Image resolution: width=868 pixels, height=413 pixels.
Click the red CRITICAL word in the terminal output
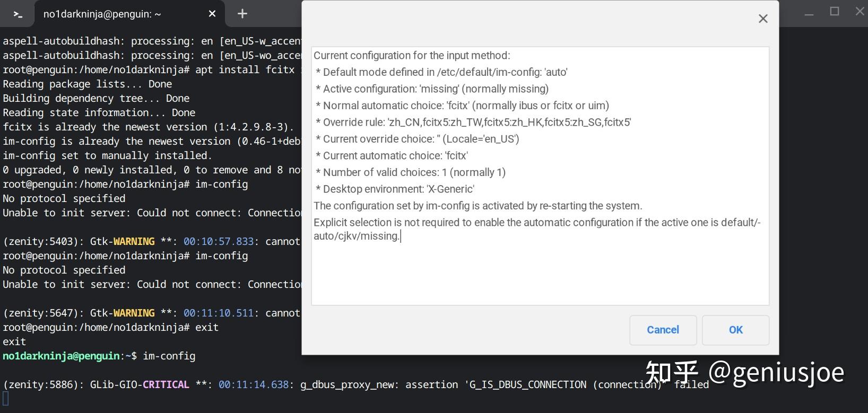pos(166,385)
